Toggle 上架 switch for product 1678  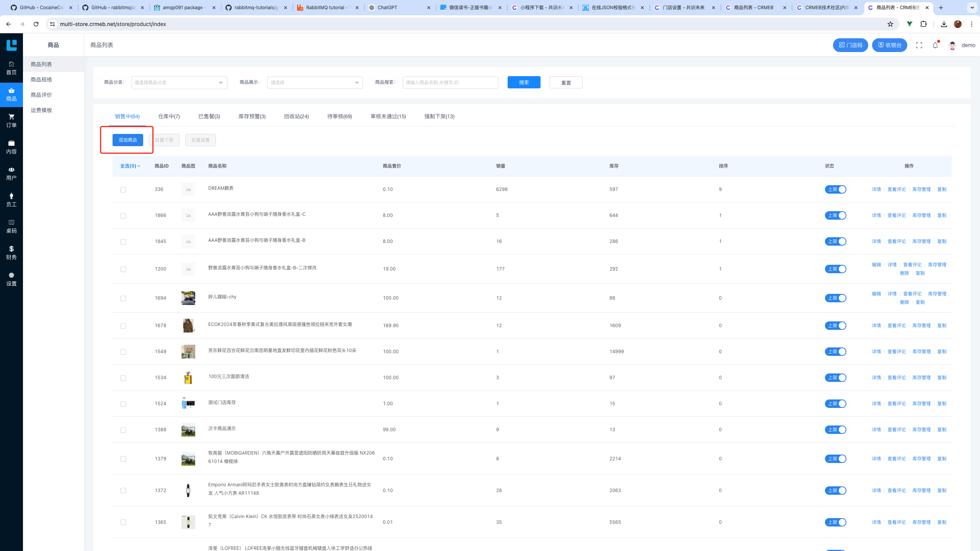point(835,326)
